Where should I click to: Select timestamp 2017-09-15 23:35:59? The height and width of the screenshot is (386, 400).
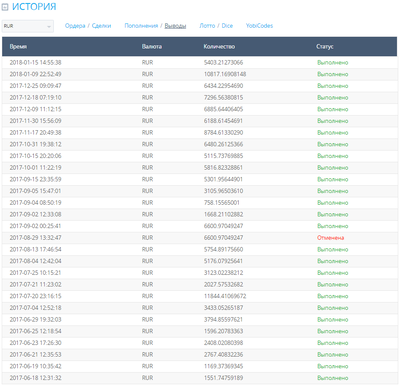(35, 179)
